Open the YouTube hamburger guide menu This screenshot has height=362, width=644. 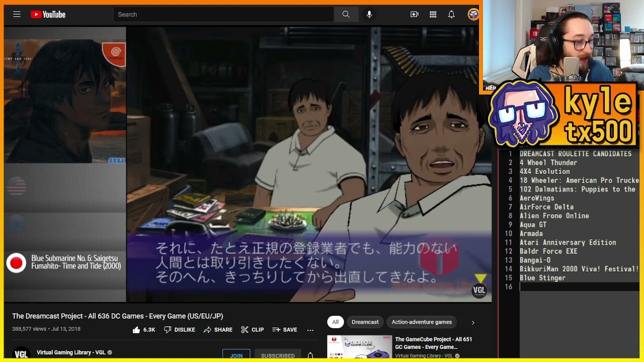[17, 14]
